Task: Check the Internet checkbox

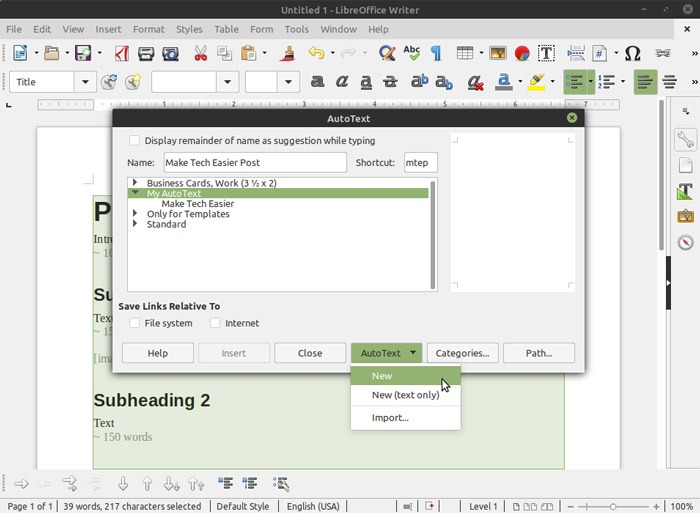Action: tap(215, 323)
